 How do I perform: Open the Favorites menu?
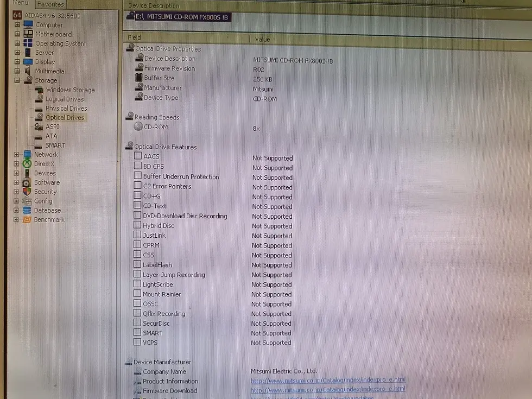(x=50, y=4)
